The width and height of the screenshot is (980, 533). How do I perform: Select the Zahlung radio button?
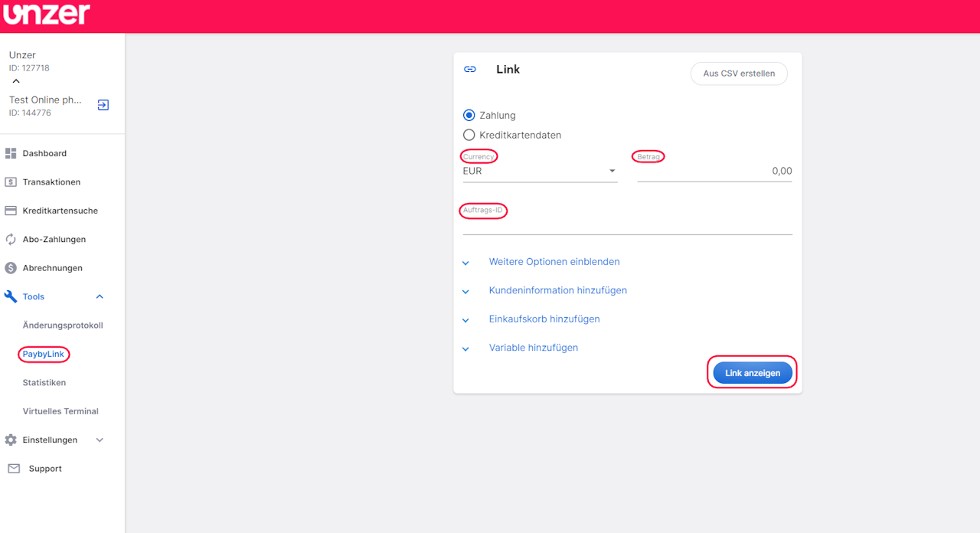[469, 116]
